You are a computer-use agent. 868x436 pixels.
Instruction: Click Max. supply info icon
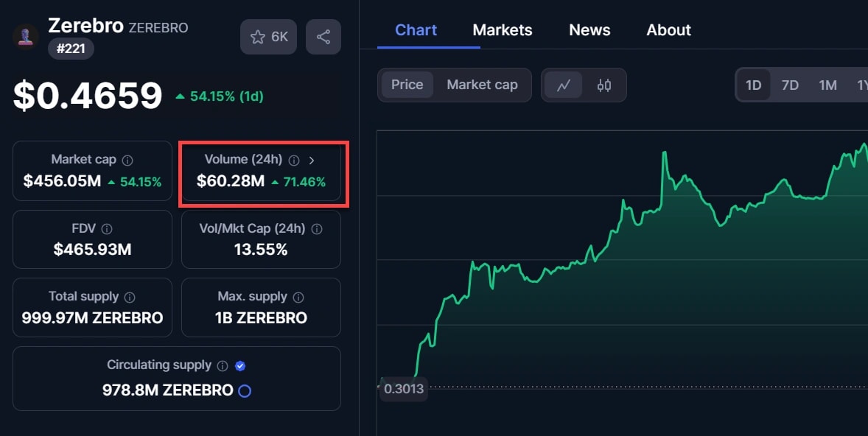click(x=298, y=297)
